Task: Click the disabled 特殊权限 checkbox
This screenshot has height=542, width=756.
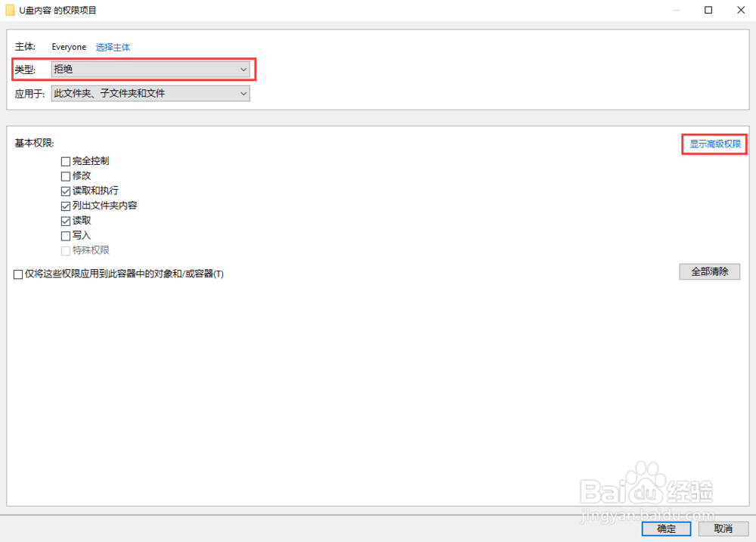Action: [x=66, y=251]
